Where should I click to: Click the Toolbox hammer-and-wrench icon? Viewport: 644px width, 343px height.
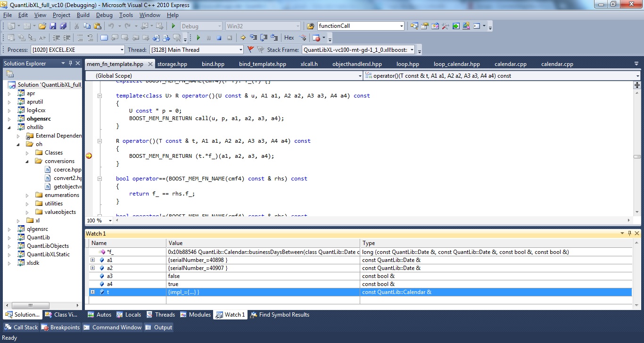point(445,26)
